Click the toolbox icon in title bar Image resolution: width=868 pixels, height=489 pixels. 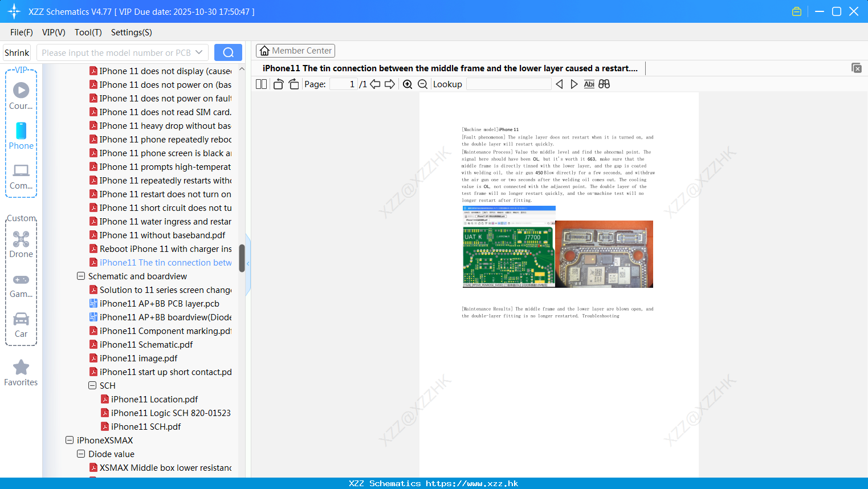[797, 11]
